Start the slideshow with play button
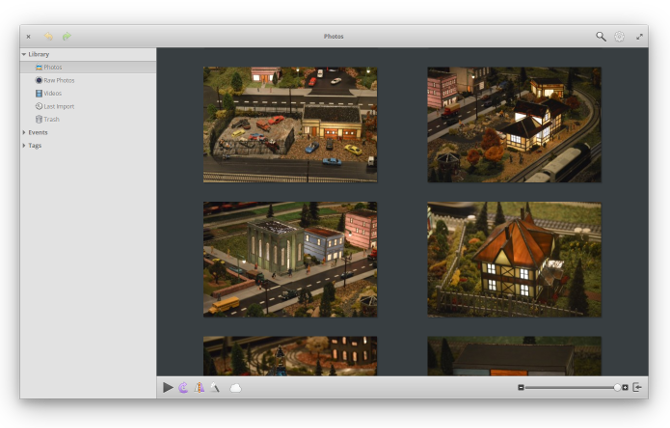 tap(168, 387)
